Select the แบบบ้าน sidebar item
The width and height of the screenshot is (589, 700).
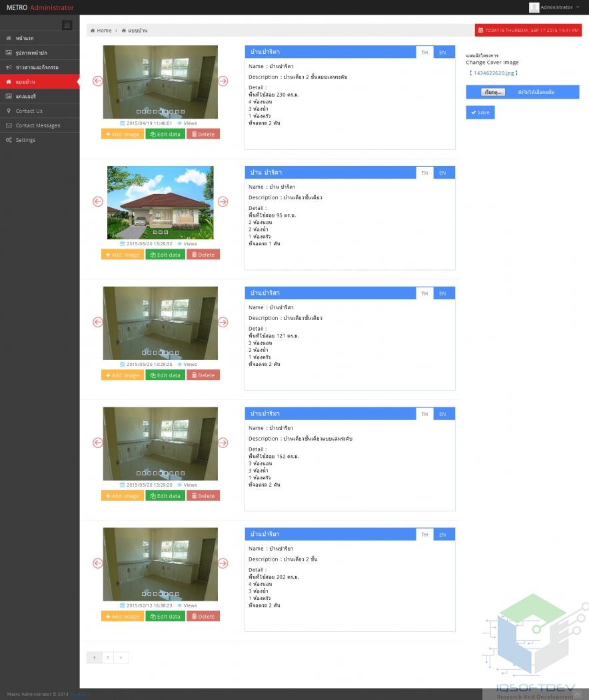point(40,82)
